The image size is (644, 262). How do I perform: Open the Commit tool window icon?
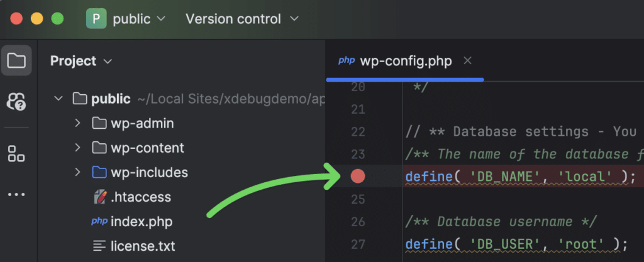[x=16, y=101]
